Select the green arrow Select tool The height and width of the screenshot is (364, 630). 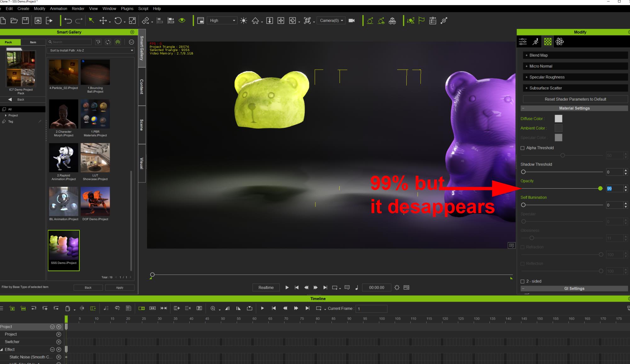[91, 20]
